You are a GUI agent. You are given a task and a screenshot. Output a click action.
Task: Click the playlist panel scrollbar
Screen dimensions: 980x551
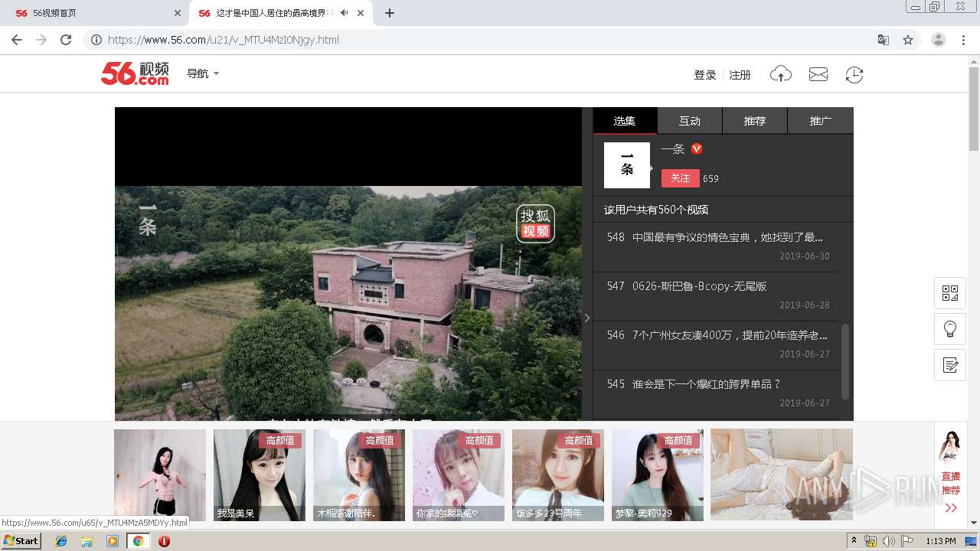845,361
